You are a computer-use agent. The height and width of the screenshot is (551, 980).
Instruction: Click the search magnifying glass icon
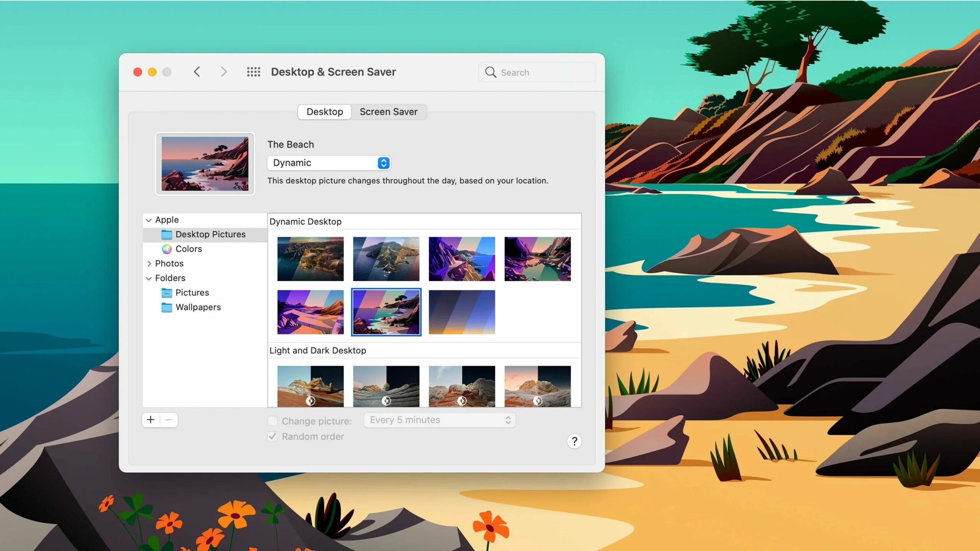tap(490, 72)
